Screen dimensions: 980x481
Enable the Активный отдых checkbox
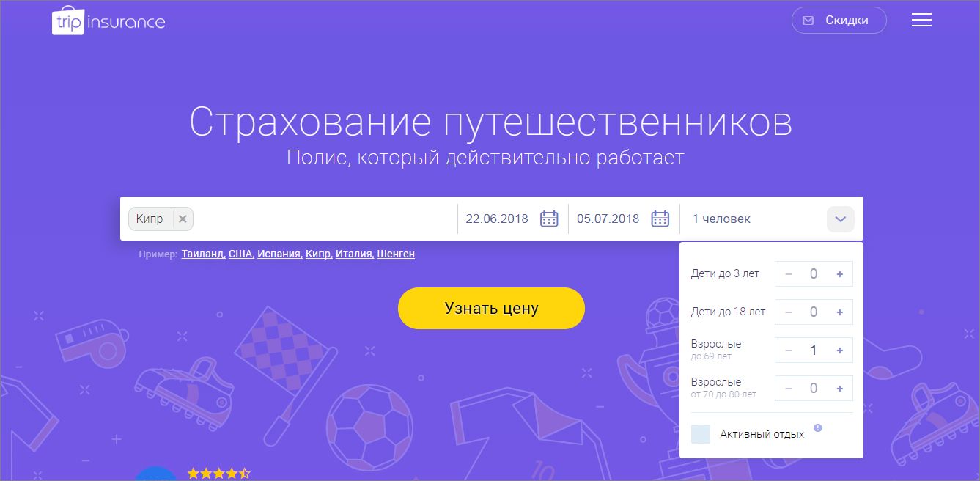click(701, 434)
